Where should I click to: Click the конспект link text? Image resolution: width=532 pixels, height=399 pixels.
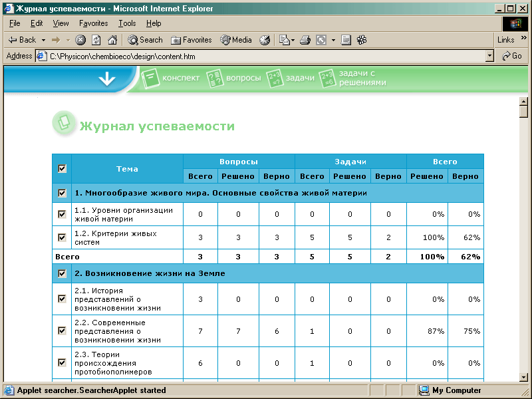181,78
